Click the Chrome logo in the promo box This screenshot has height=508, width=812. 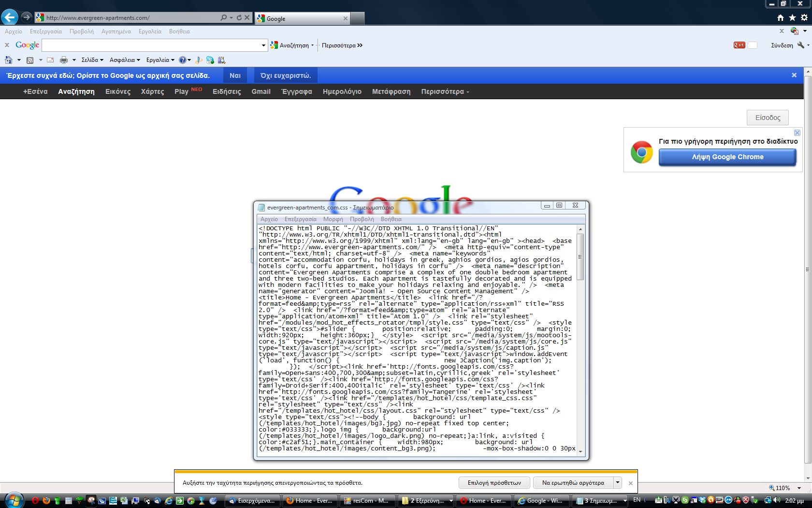(x=642, y=152)
